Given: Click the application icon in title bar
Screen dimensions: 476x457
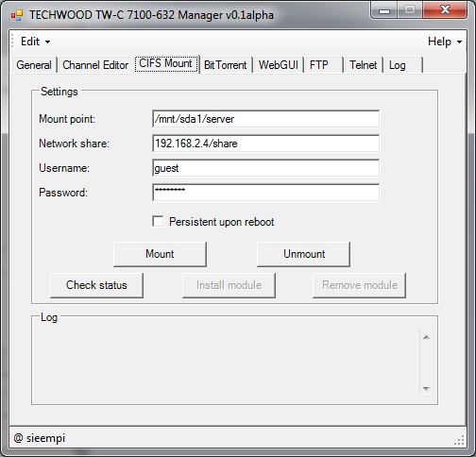Looking at the screenshot, I should [17, 15].
